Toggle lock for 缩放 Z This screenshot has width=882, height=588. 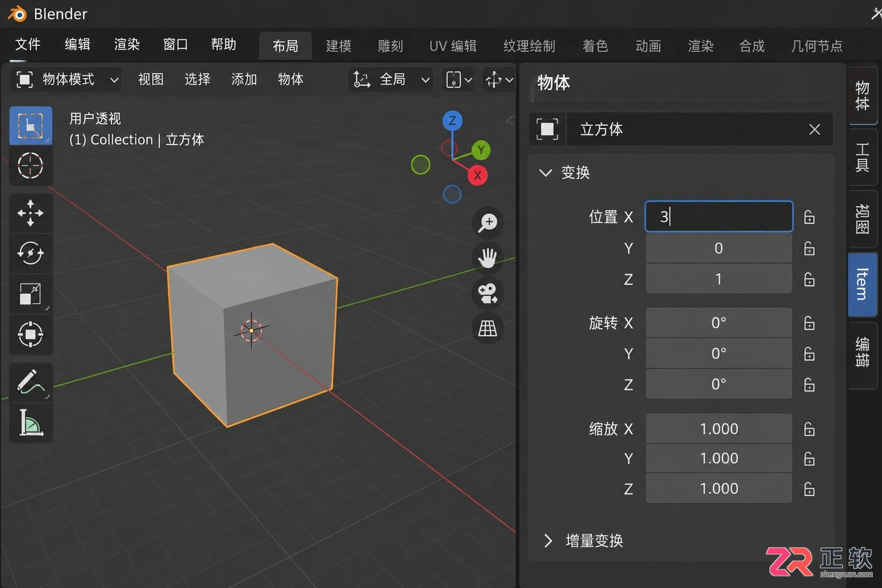(809, 489)
